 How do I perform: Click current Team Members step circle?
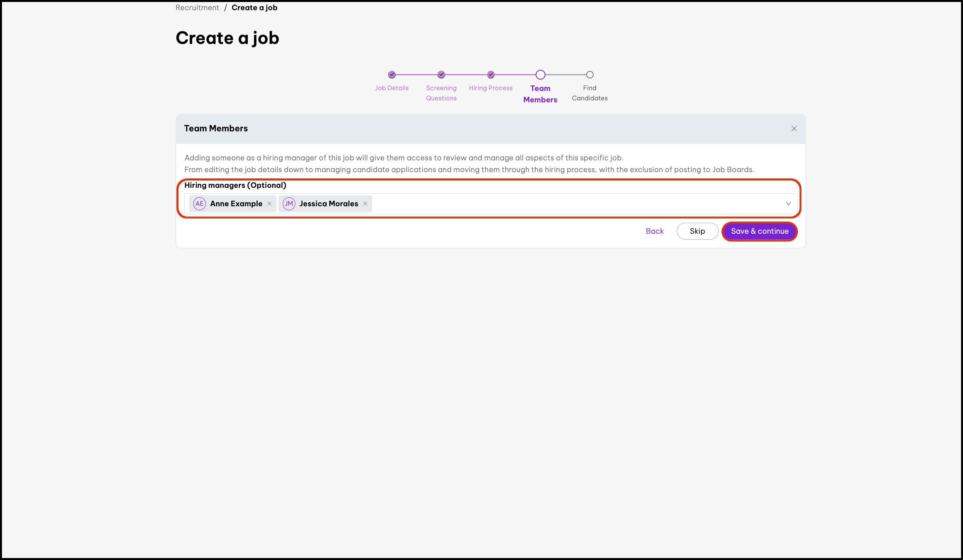[x=540, y=75]
